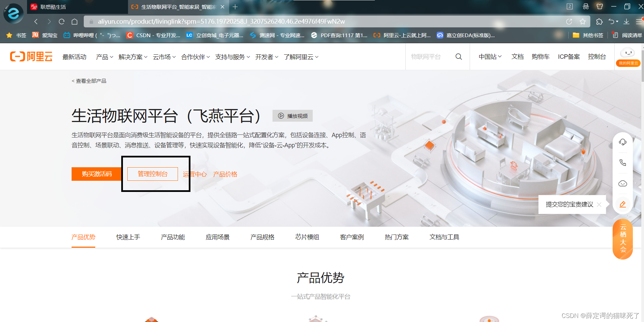Open ICP备案 link
Screen dimensions: 644x322
pos(569,57)
